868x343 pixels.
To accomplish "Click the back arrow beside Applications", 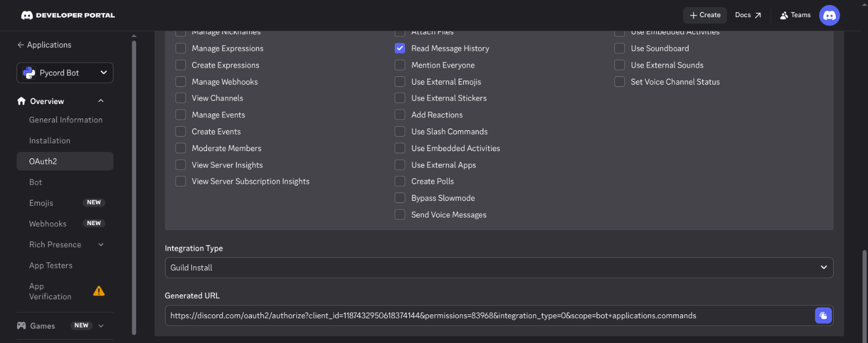I will [x=20, y=45].
